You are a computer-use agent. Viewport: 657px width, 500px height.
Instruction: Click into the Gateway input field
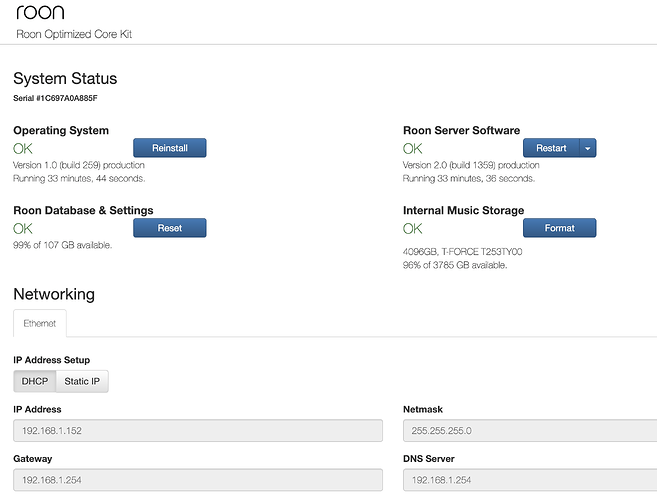[197, 480]
